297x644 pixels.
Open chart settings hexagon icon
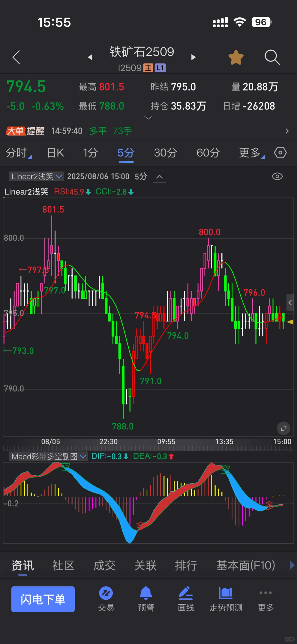point(280,153)
